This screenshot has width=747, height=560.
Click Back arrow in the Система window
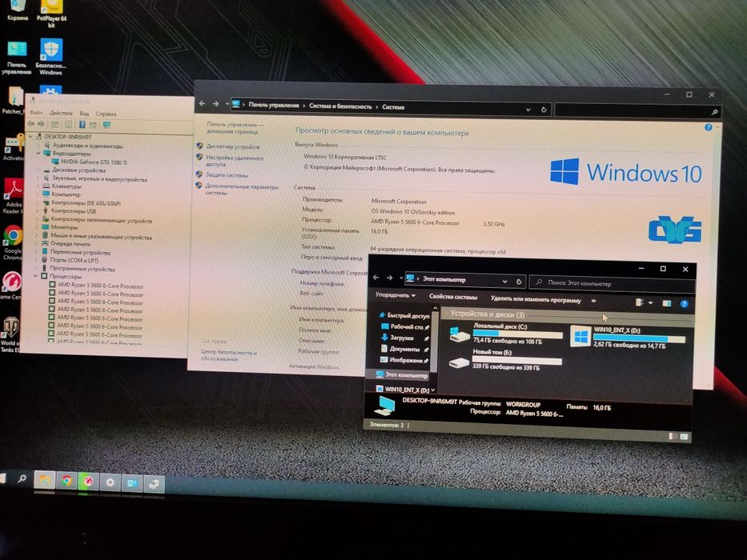[202, 103]
